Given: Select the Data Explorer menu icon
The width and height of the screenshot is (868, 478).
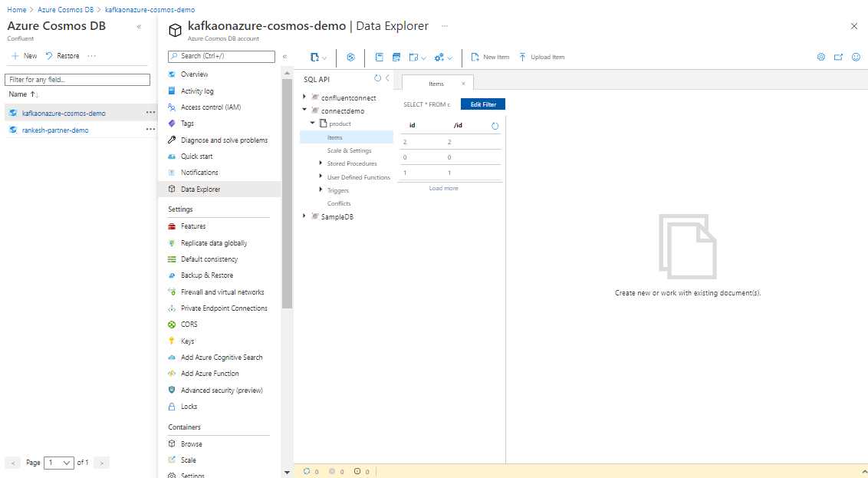Looking at the screenshot, I should 172,189.
